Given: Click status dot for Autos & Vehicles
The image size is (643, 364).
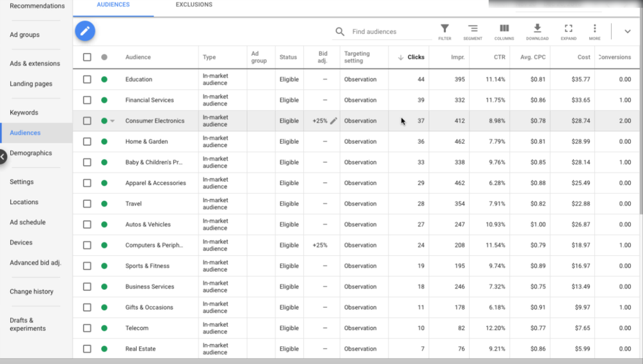Looking at the screenshot, I should (104, 224).
